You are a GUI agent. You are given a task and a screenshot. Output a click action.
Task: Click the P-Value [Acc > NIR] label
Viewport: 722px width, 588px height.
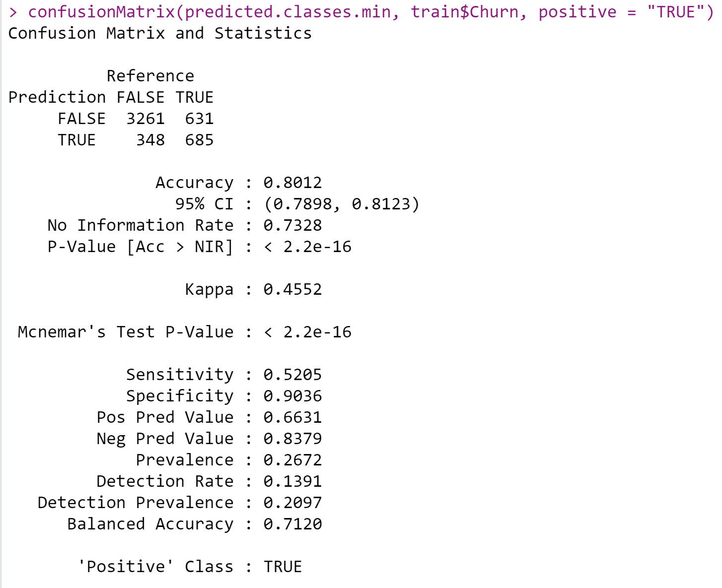pyautogui.click(x=140, y=247)
